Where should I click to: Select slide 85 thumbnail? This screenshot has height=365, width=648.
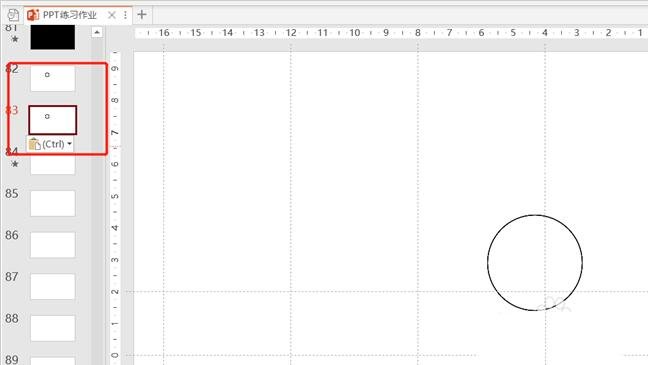click(x=52, y=203)
